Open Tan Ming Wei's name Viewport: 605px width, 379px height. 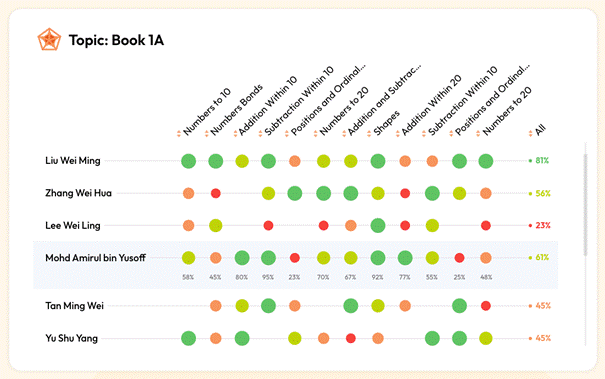pyautogui.click(x=74, y=306)
